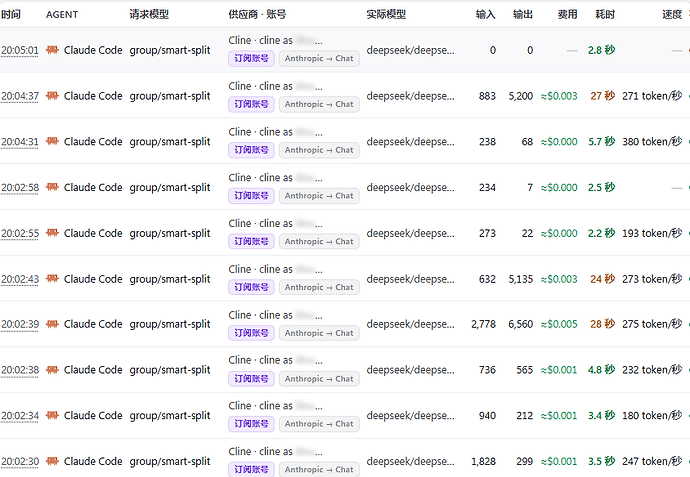Click 订阅账号 badge in 20:02:43 row
This screenshot has width=690, height=477.
click(251, 287)
